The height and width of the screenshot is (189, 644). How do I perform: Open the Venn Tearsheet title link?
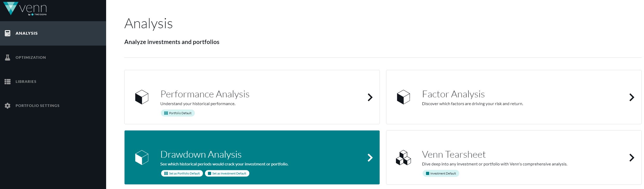coord(454,154)
